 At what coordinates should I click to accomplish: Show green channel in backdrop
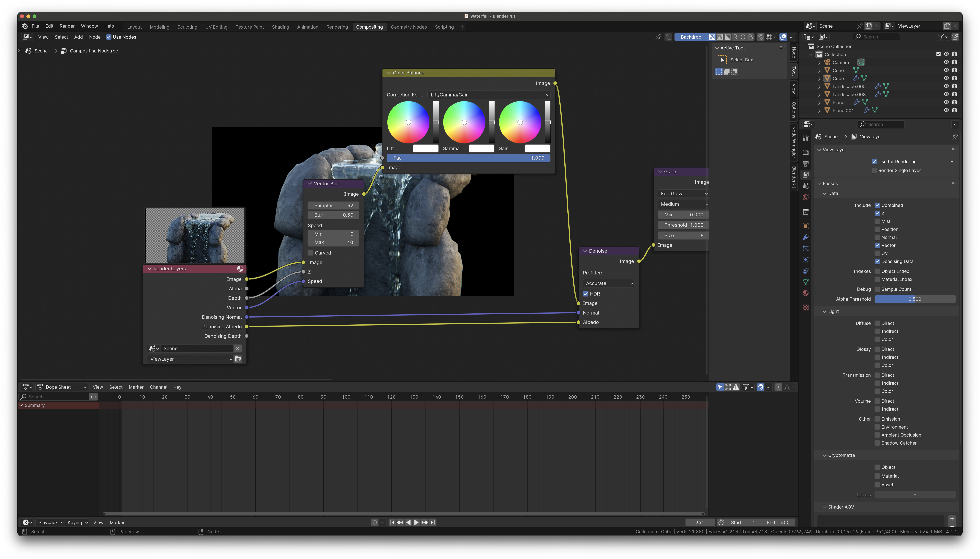[x=743, y=37]
